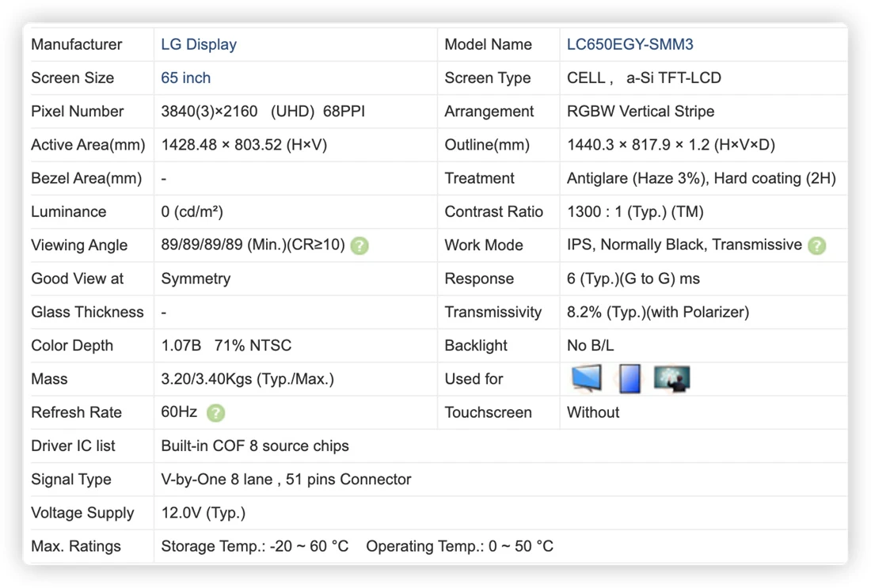Click "V-by-One 8 lane , 51 pins Connector"

(286, 479)
